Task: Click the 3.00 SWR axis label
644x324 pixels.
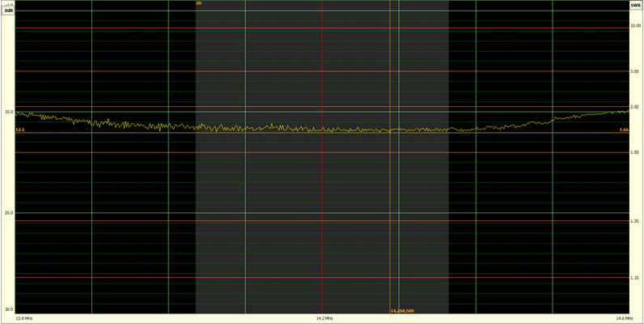Action: (635, 71)
